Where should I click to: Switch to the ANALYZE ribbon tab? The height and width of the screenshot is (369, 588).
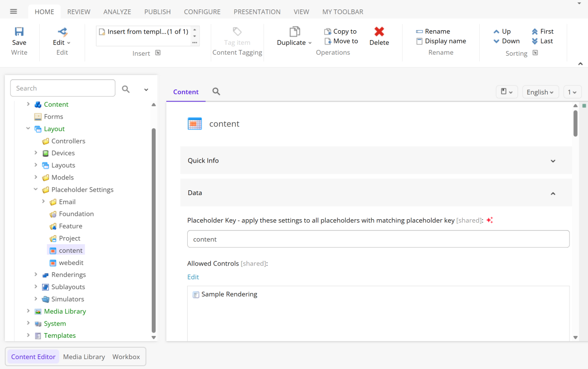[x=117, y=11]
